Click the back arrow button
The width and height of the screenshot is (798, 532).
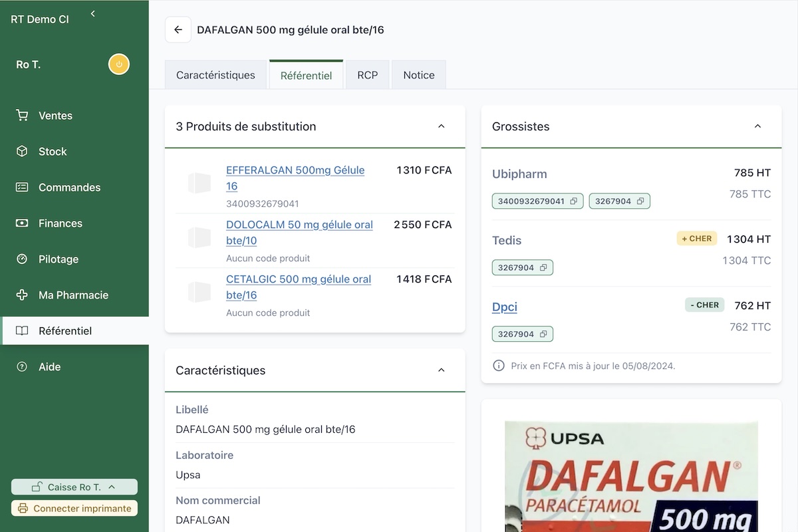point(178,30)
